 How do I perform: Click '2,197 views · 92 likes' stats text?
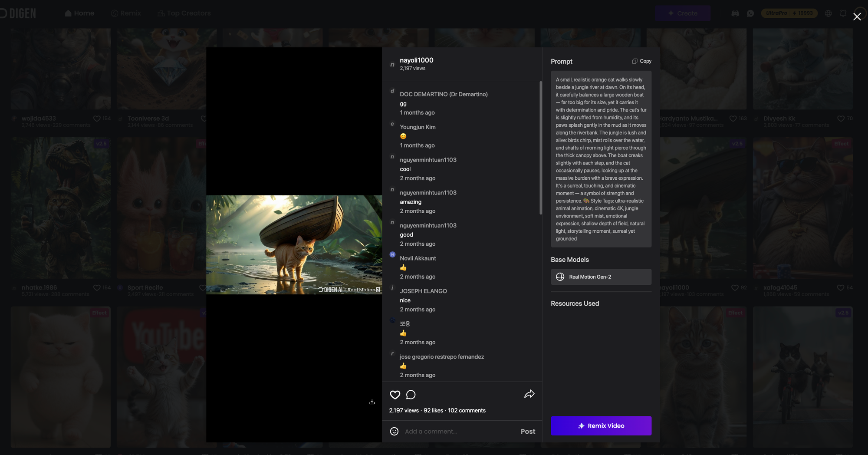point(416,411)
